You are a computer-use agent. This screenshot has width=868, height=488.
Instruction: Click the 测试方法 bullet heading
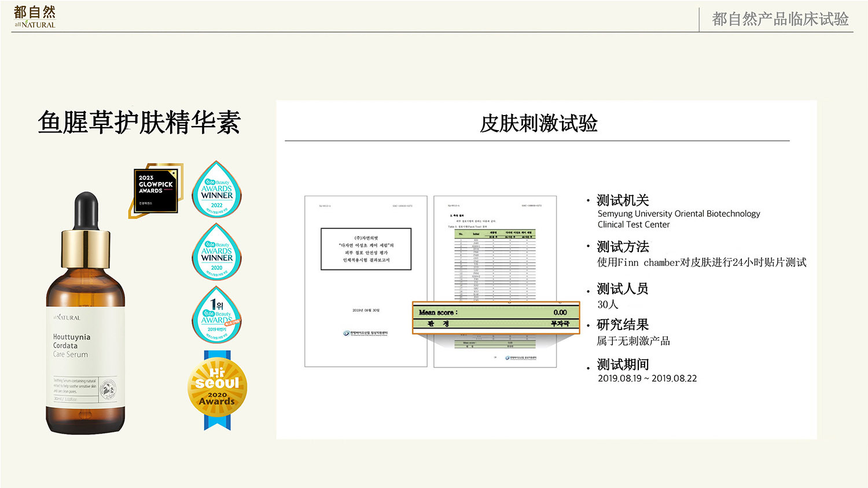coord(623,247)
